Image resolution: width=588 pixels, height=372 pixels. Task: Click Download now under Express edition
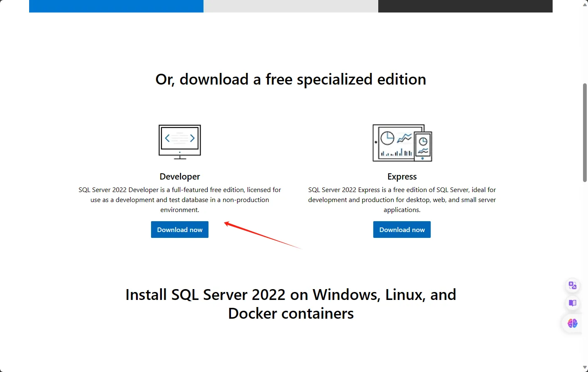tap(402, 230)
